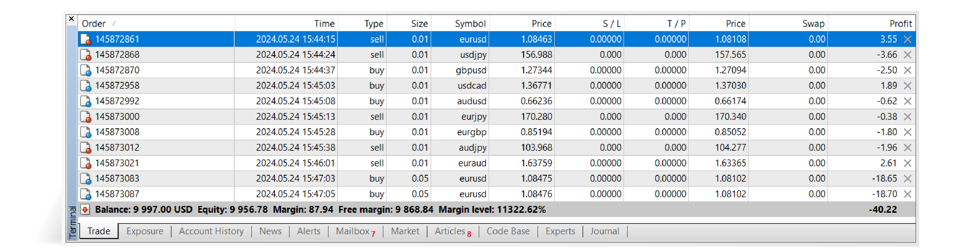Close the eurgbp order with -1.80 profit
This screenshot has height=251, width=980.
pyautogui.click(x=907, y=132)
